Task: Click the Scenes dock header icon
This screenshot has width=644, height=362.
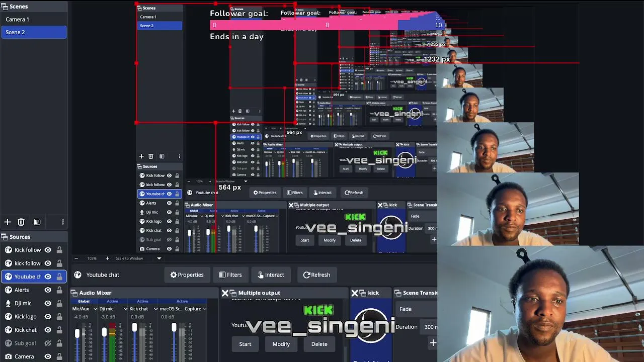Action: pos(4,7)
